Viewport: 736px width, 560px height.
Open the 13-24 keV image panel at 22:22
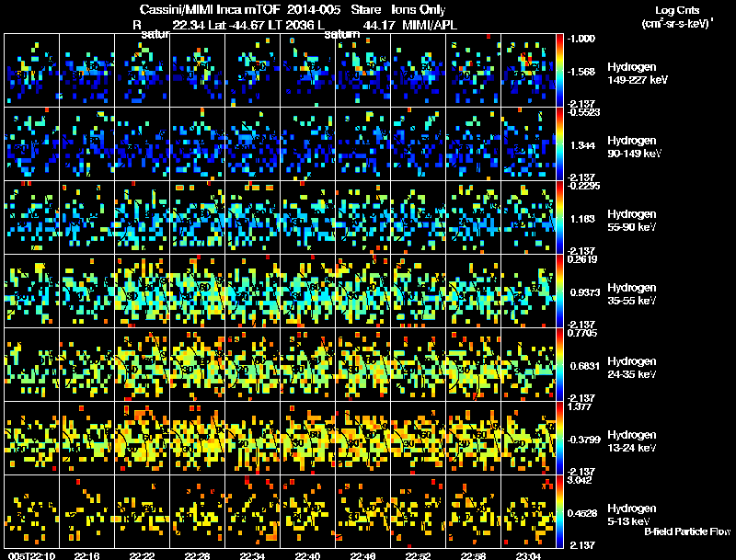pyautogui.click(x=143, y=438)
